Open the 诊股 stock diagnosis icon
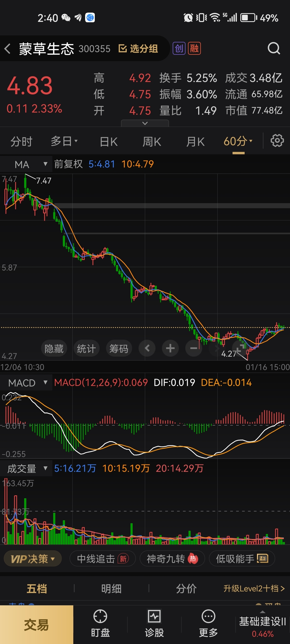 click(154, 623)
